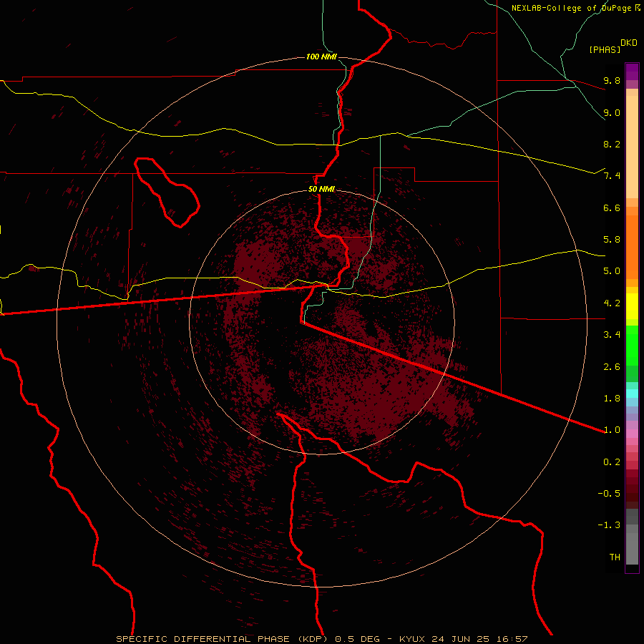The height and width of the screenshot is (644, 644).
Task: Click the 100 NMI range ring label
Action: [321, 57]
